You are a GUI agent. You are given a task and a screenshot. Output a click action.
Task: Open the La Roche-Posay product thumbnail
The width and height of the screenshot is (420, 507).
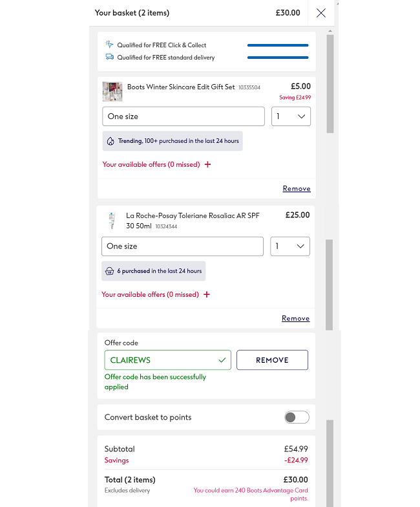(112, 221)
